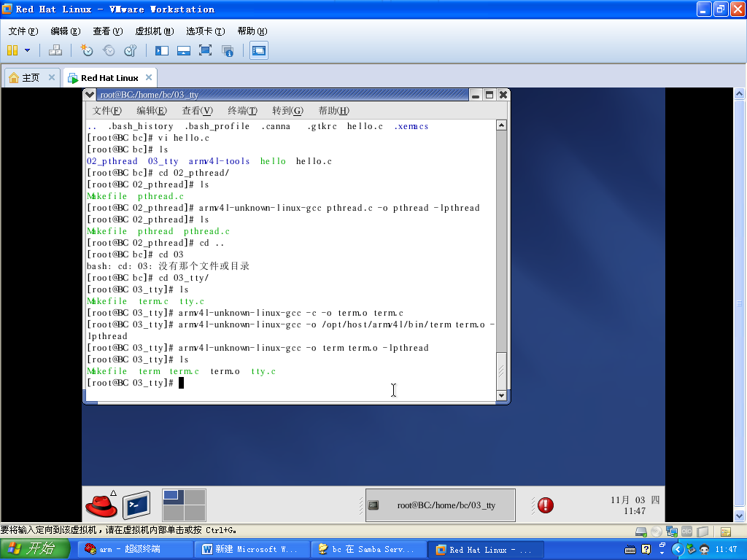Screen dimensions: 747x560
Task: Open the VMware 查看(V) menu
Action: point(108,31)
